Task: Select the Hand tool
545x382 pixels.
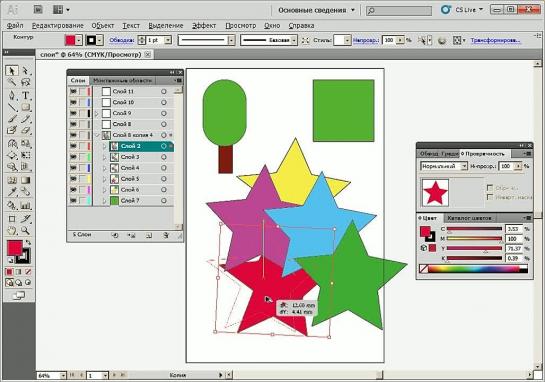Action: click(x=11, y=230)
